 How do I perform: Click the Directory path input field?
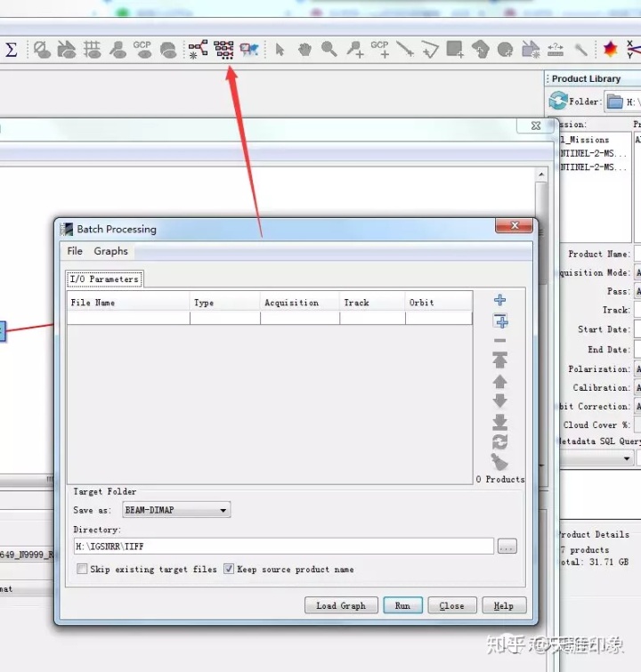(x=283, y=546)
